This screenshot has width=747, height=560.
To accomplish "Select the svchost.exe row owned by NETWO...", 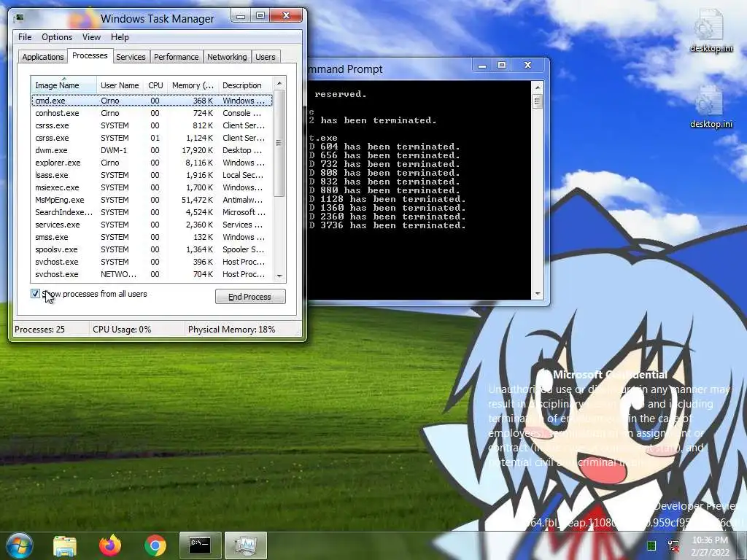I will coord(152,274).
